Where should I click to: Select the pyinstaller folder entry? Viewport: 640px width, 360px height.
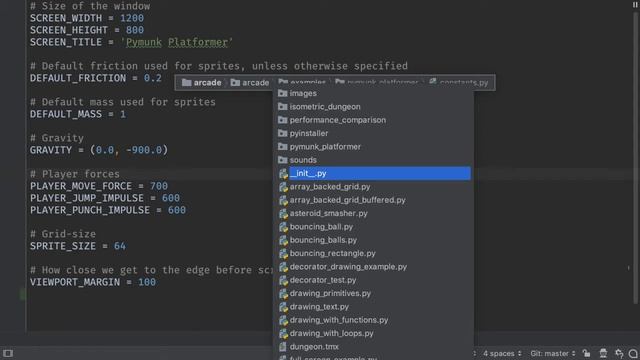[373, 133]
